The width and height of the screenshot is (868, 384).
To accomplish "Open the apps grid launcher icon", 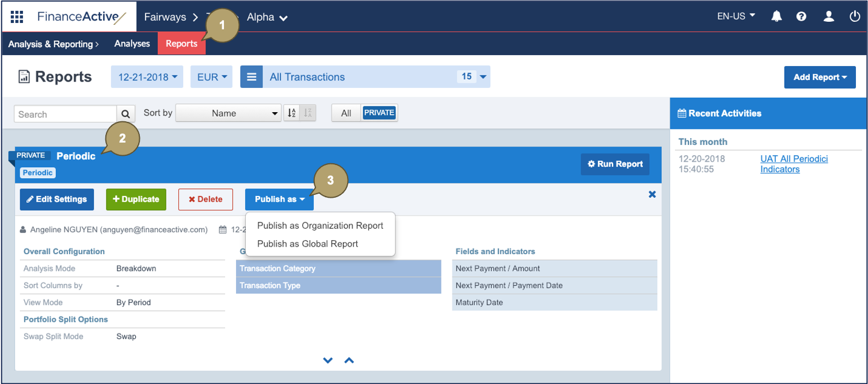I will click(x=17, y=17).
